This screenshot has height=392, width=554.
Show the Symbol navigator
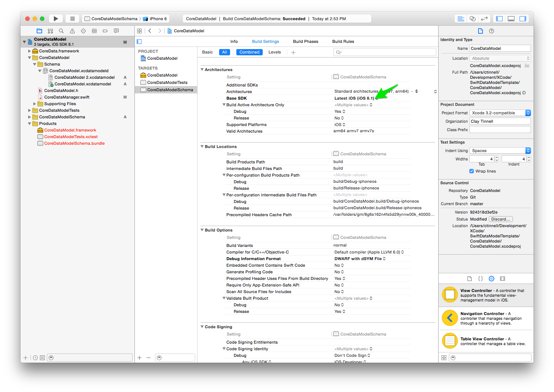[x=51, y=31]
